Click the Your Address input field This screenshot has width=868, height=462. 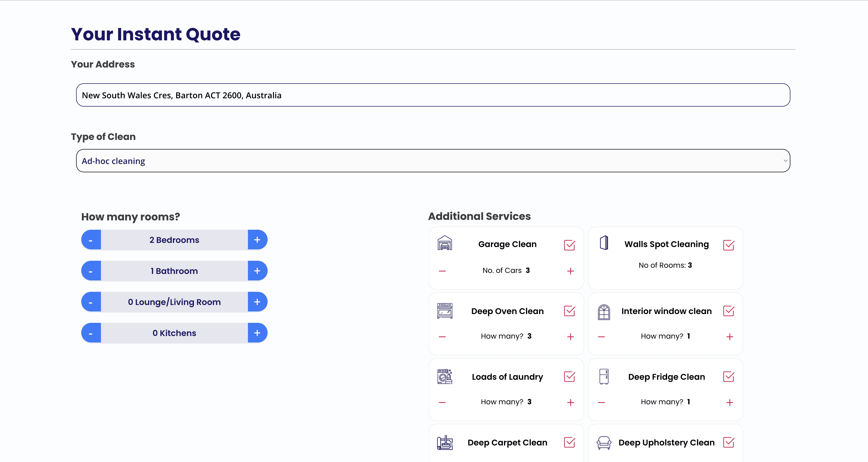coord(433,95)
